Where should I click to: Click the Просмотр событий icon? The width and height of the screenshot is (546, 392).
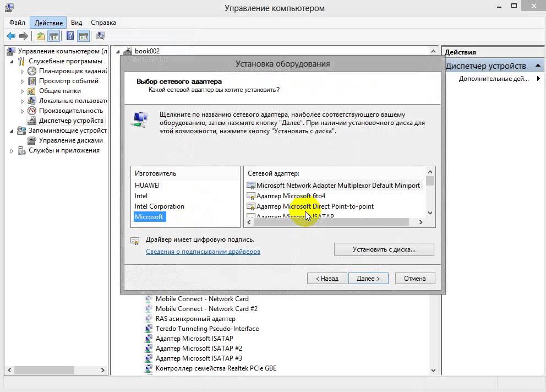click(32, 81)
